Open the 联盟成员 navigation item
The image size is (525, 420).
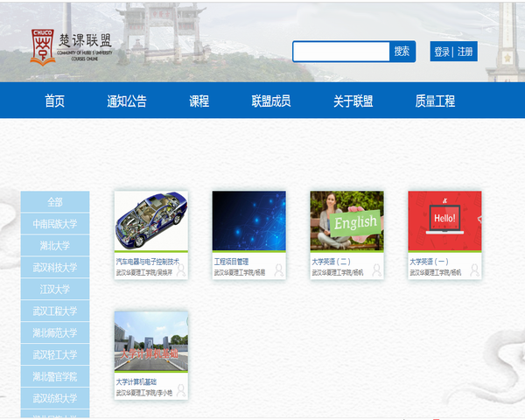(270, 101)
